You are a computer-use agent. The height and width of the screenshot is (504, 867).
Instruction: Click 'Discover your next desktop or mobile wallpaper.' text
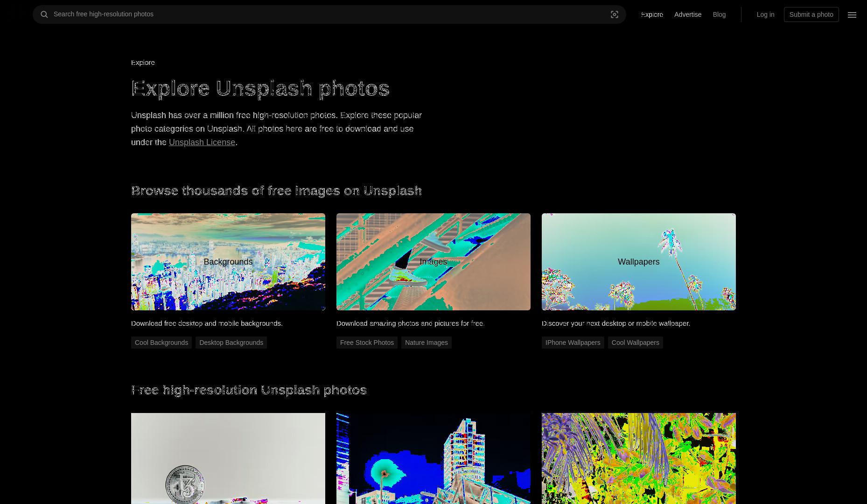(616, 323)
